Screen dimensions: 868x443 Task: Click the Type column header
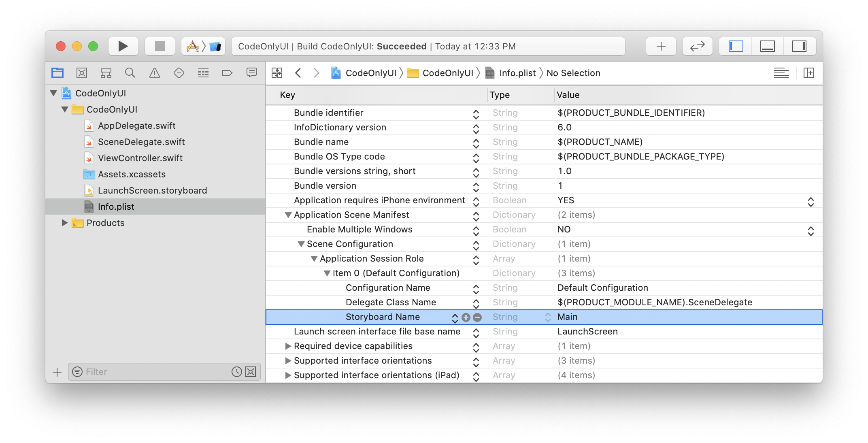521,95
